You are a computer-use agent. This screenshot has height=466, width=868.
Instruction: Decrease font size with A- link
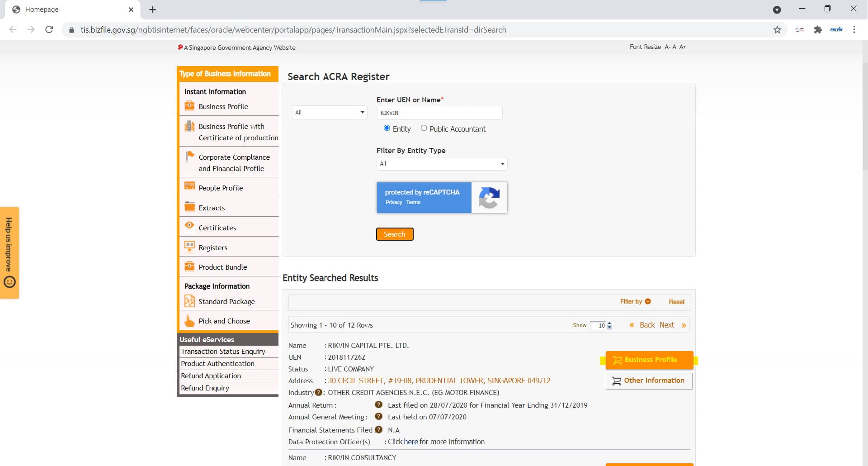coord(667,47)
